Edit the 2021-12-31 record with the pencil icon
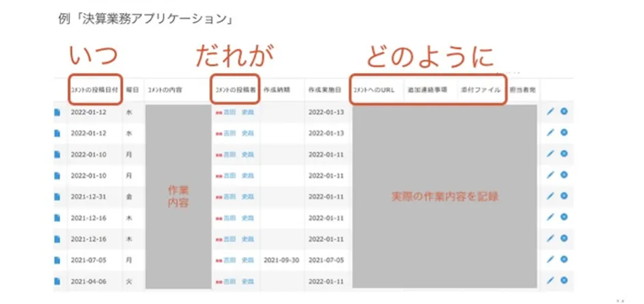This screenshot has height=304, width=644. pyautogui.click(x=550, y=196)
